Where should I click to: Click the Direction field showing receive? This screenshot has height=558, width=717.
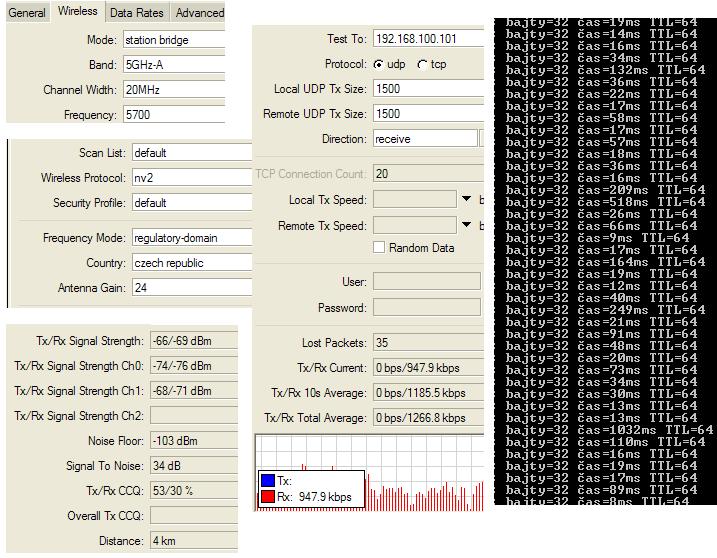pyautogui.click(x=425, y=139)
